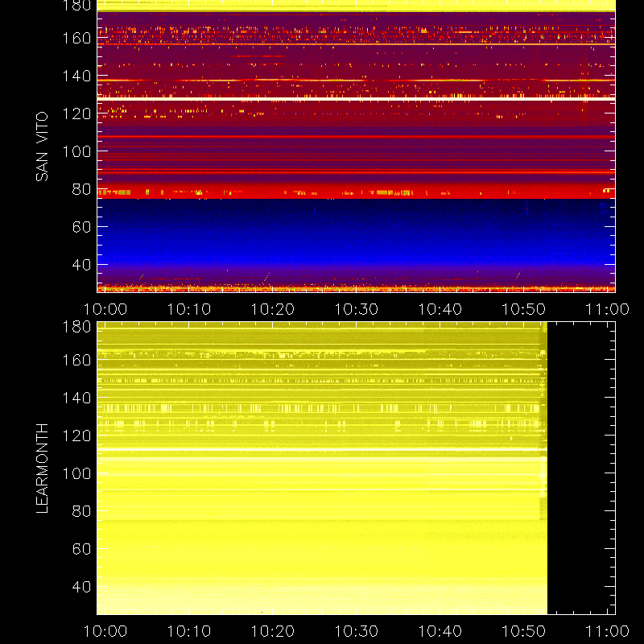Click the 120 frequency label on San Vito axis

76,114
